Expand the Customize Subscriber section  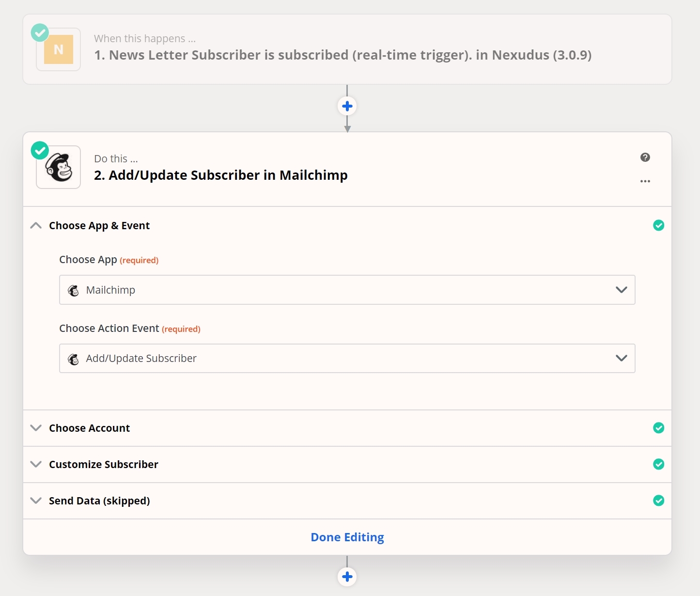click(36, 464)
